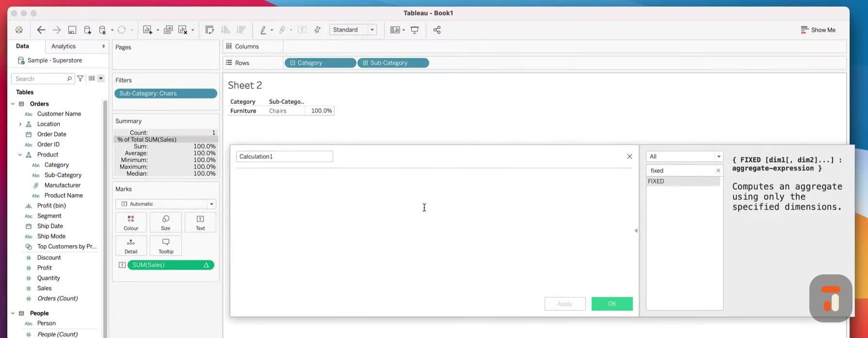
Task: Click the Tableau start page logo icon
Action: click(19, 30)
